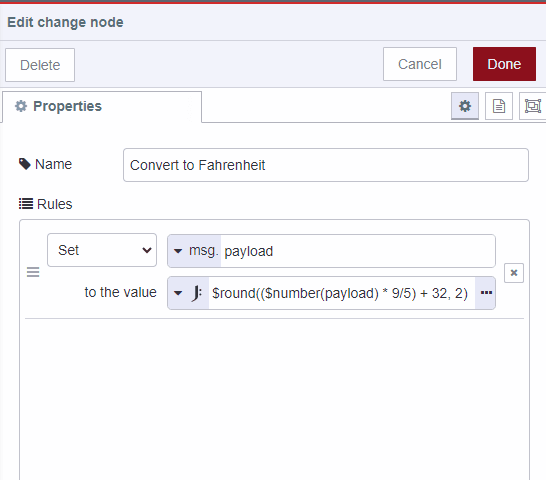Click the Rules list icon
The height and width of the screenshot is (480, 546).
coord(26,203)
